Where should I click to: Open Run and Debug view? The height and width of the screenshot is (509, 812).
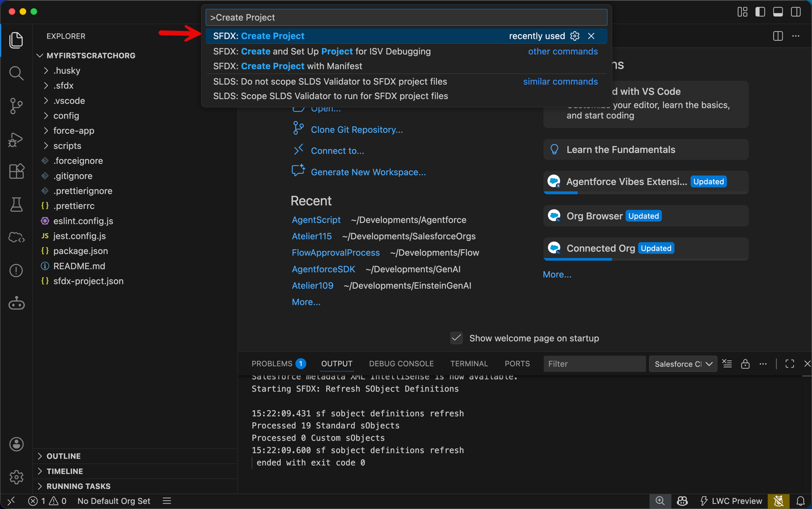click(16, 139)
